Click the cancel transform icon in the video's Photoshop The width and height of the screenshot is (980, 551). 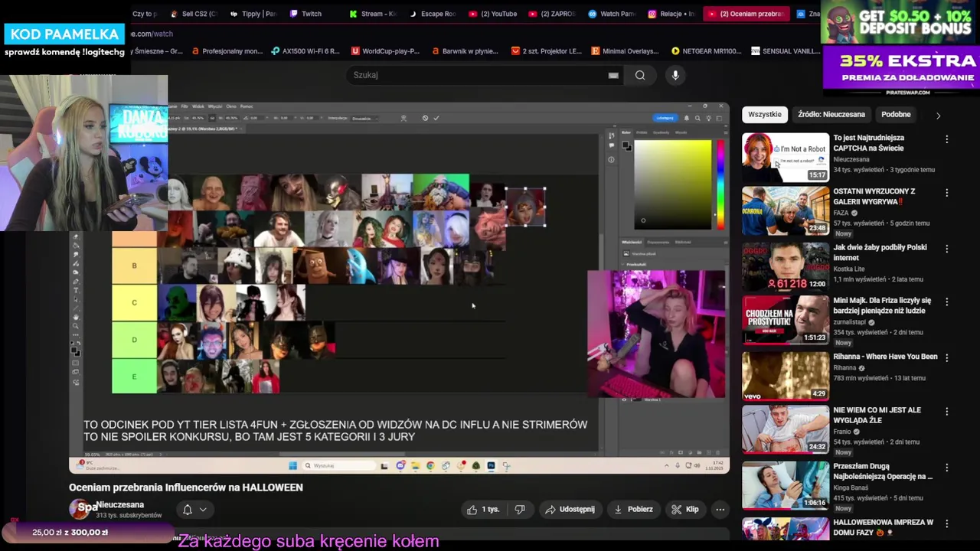pos(425,118)
